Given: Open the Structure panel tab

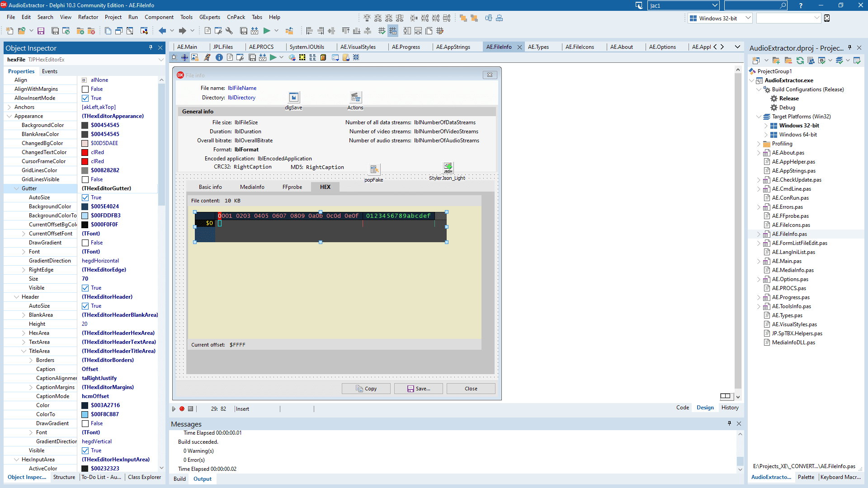Looking at the screenshot, I should 64,477.
